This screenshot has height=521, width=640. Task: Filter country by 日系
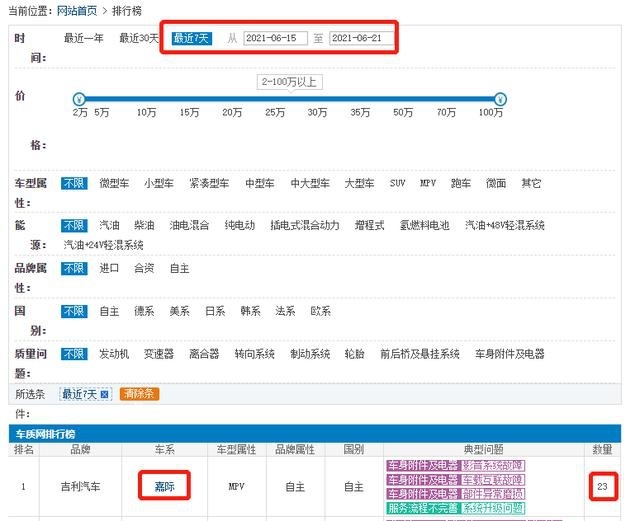[x=215, y=312]
